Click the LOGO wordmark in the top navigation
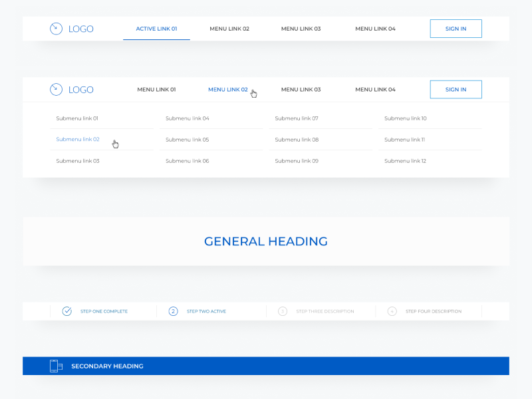This screenshot has width=532, height=399. point(81,29)
